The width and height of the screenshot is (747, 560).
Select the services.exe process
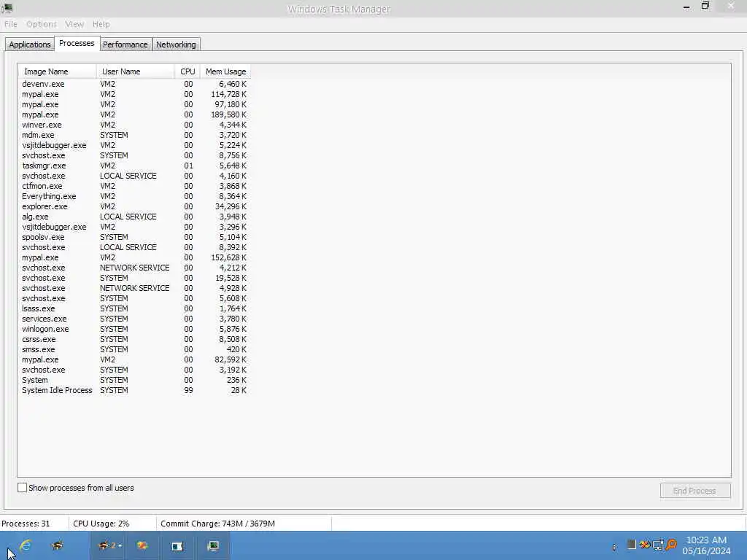(134, 319)
